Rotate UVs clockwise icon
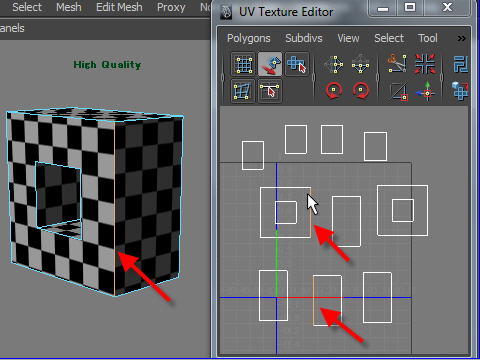This screenshot has height=360, width=480. 361,91
